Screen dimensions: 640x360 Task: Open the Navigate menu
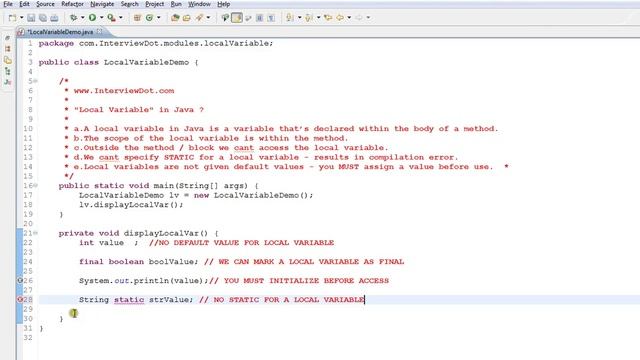pos(102,4)
